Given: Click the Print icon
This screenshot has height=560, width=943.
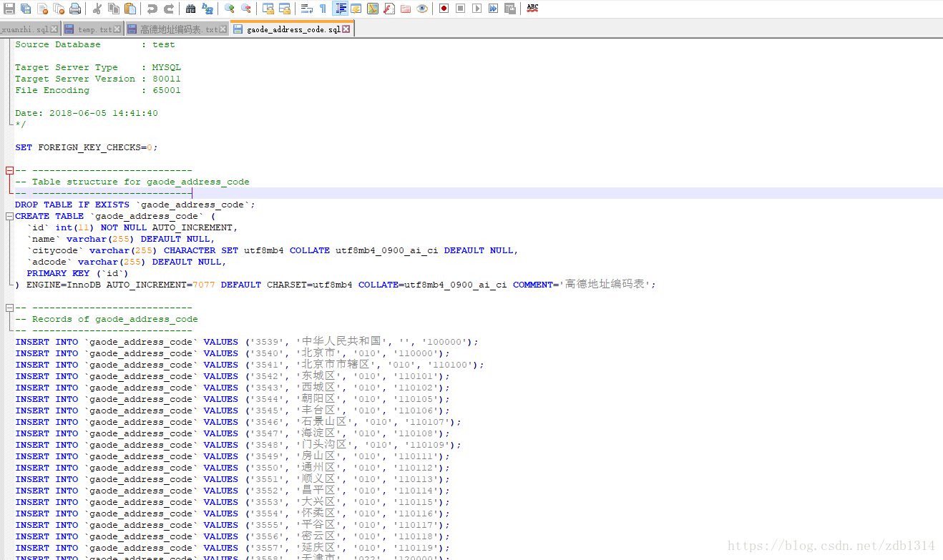Looking at the screenshot, I should 75,9.
